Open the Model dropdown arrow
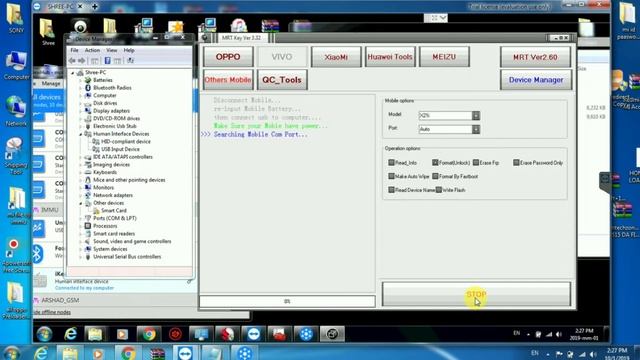This screenshot has width=640, height=360. 476,116
